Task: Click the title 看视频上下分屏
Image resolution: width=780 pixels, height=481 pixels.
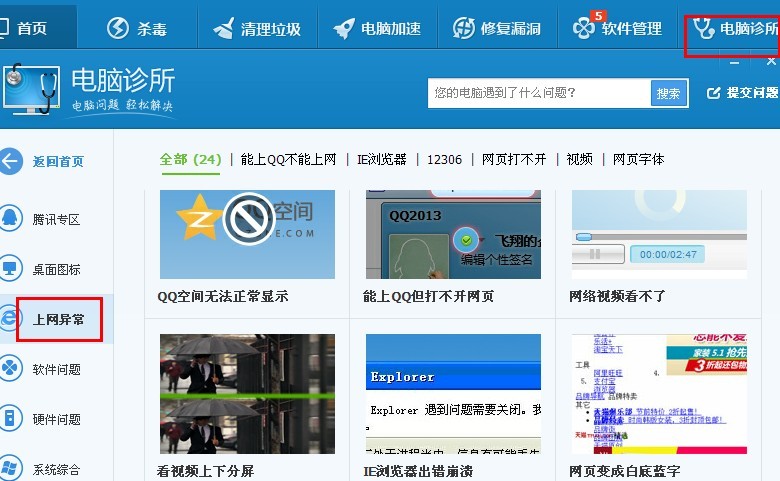Action: [x=205, y=471]
